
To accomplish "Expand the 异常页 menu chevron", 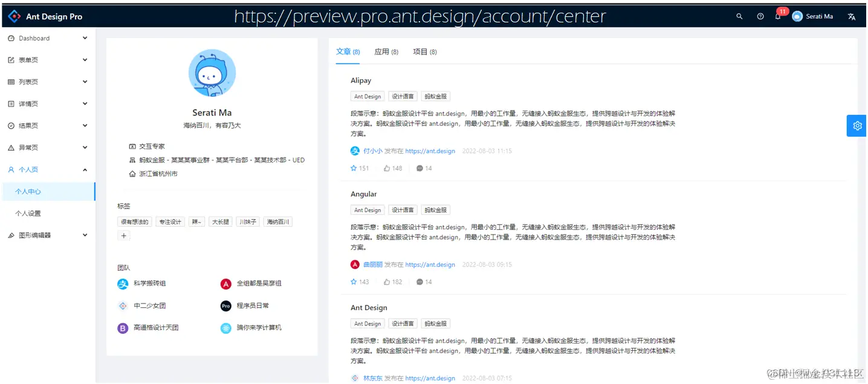I will tap(85, 148).
